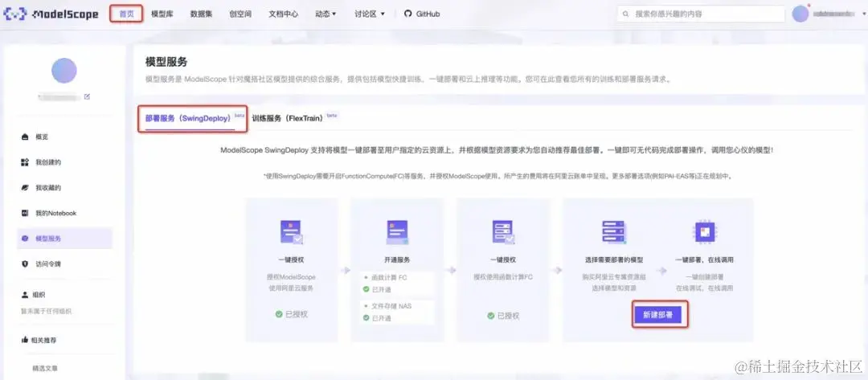Open 创空间 in top navigation
Viewport: 868px width, 380px height.
click(x=240, y=14)
